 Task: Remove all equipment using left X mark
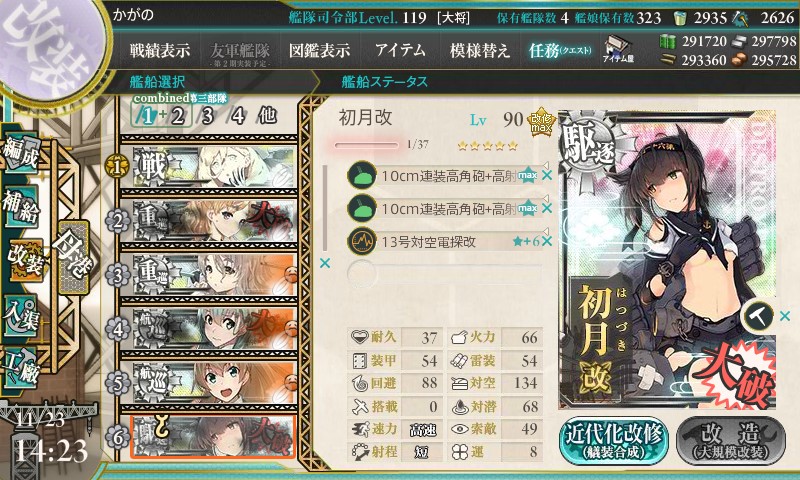[x=324, y=263]
